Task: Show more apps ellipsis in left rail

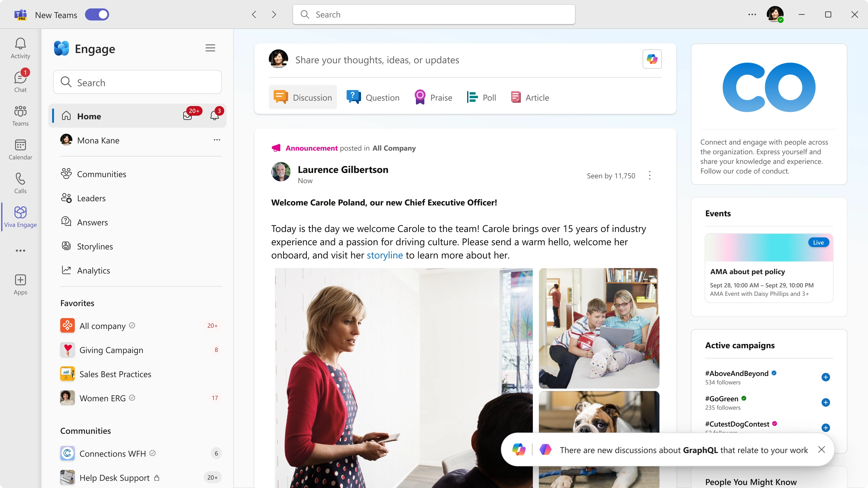Action: click(20, 251)
